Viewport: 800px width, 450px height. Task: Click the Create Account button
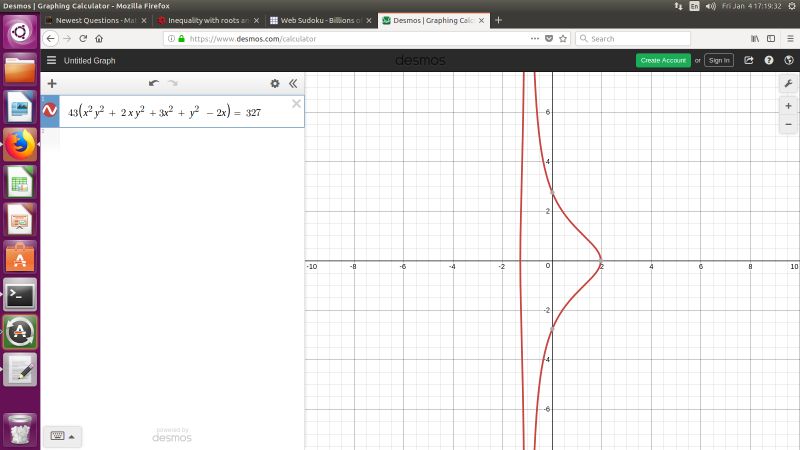click(663, 60)
